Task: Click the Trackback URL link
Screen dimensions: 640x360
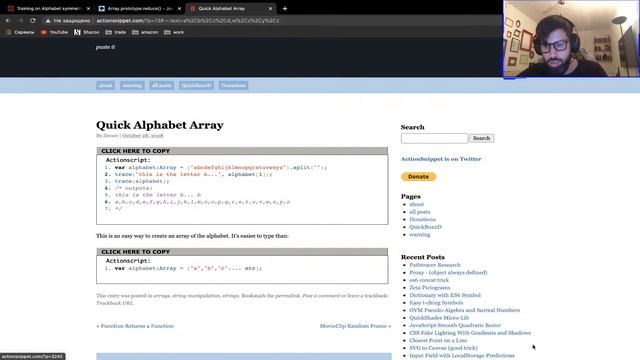Action: (115, 303)
